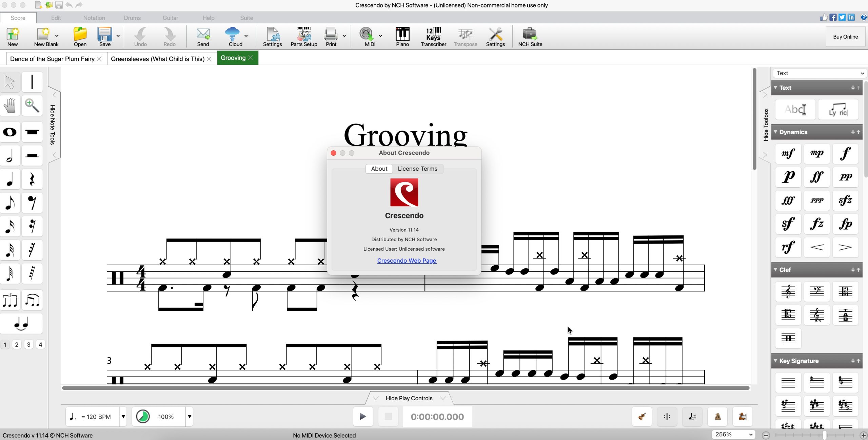This screenshot has height=440, width=868.
Task: Toggle the last play control button
Action: pos(743,417)
